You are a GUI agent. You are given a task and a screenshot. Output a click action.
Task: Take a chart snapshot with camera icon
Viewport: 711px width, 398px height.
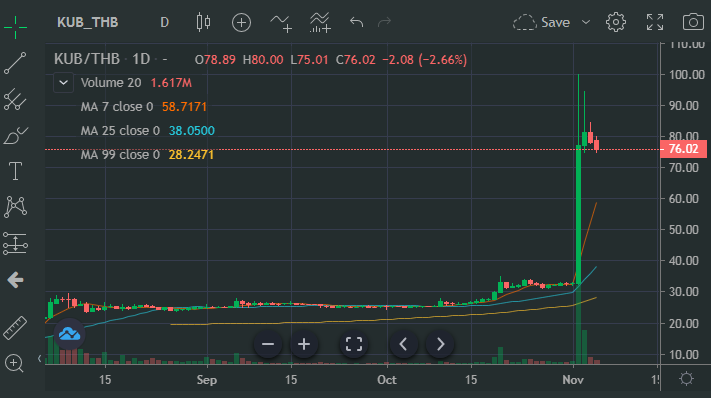coord(693,22)
